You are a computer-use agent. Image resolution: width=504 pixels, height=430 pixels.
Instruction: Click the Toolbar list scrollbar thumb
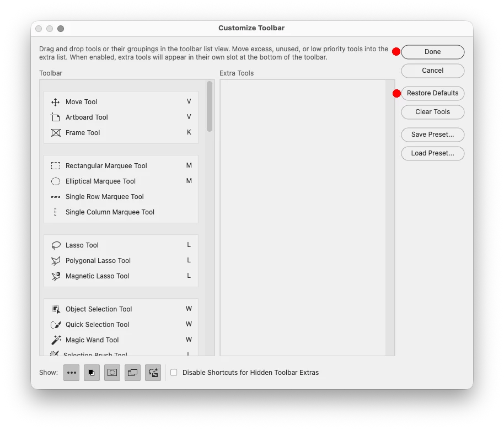pyautogui.click(x=210, y=106)
